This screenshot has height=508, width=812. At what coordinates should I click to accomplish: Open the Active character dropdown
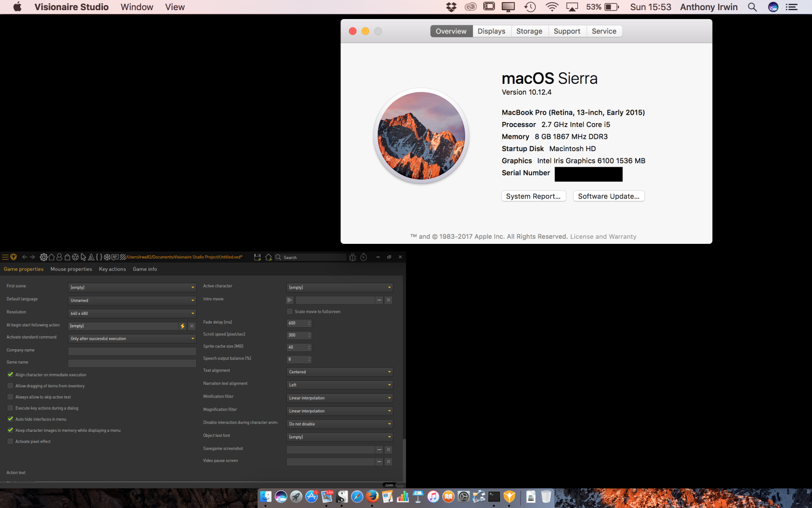(x=340, y=287)
